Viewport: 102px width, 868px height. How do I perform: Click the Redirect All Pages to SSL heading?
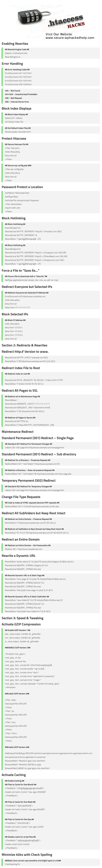(20, 390)
